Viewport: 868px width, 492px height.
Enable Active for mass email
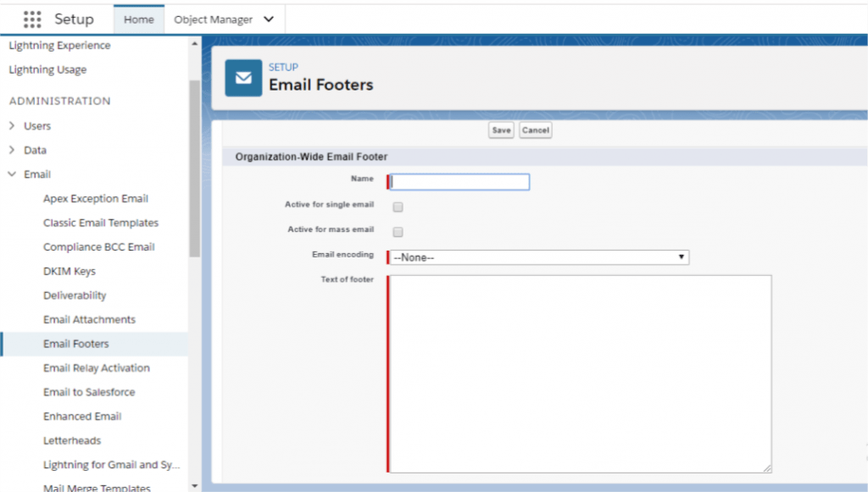point(397,231)
